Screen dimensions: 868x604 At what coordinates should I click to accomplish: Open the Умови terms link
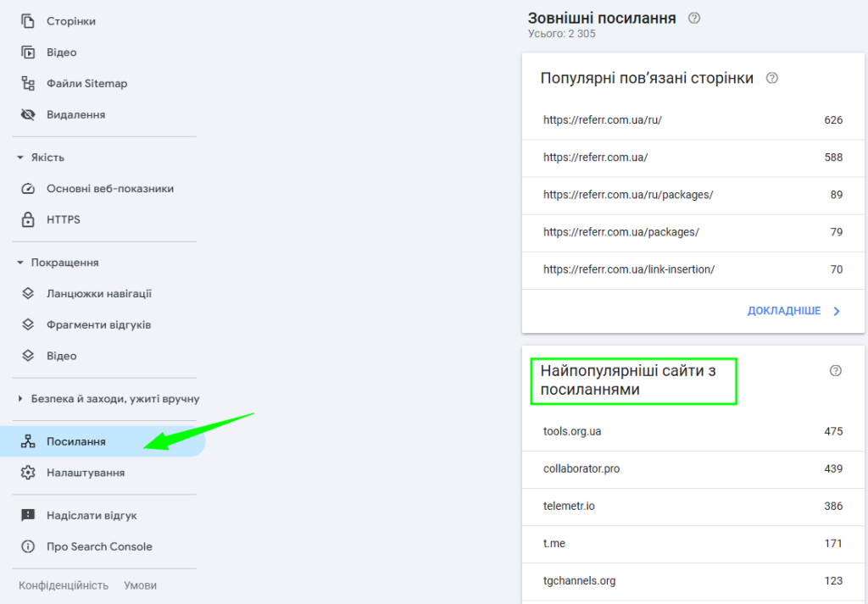click(x=140, y=585)
